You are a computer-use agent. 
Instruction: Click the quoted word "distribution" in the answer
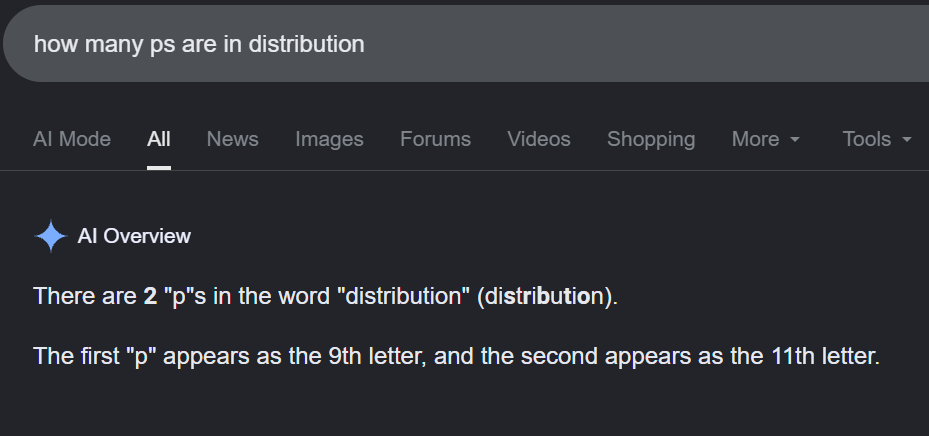[403, 296]
